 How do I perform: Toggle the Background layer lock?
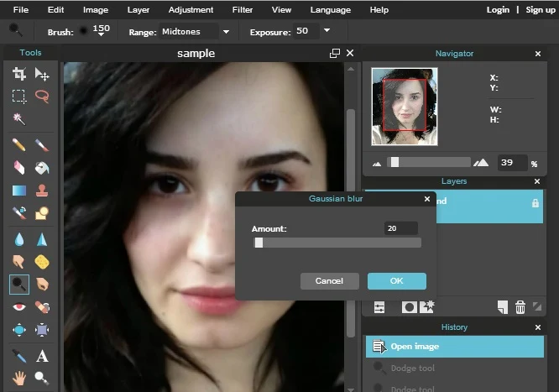535,203
